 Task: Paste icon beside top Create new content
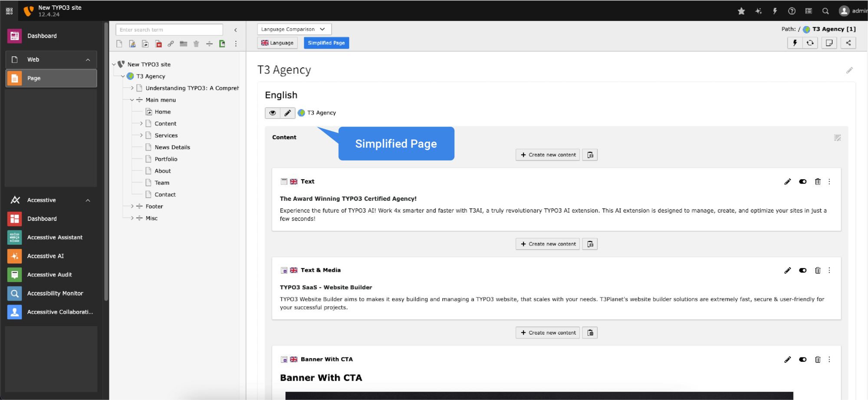click(590, 155)
